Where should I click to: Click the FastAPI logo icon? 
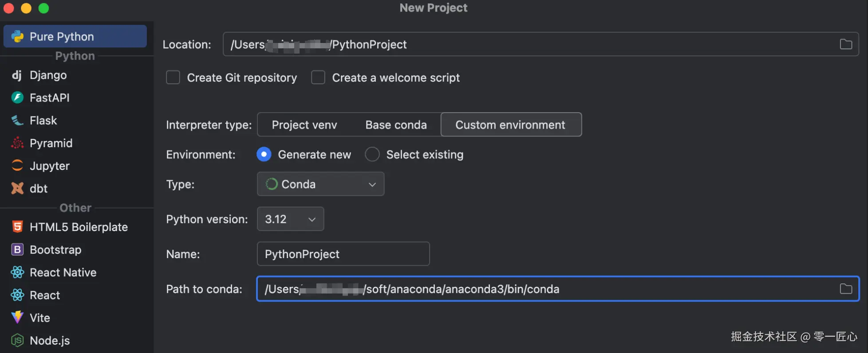click(x=17, y=98)
